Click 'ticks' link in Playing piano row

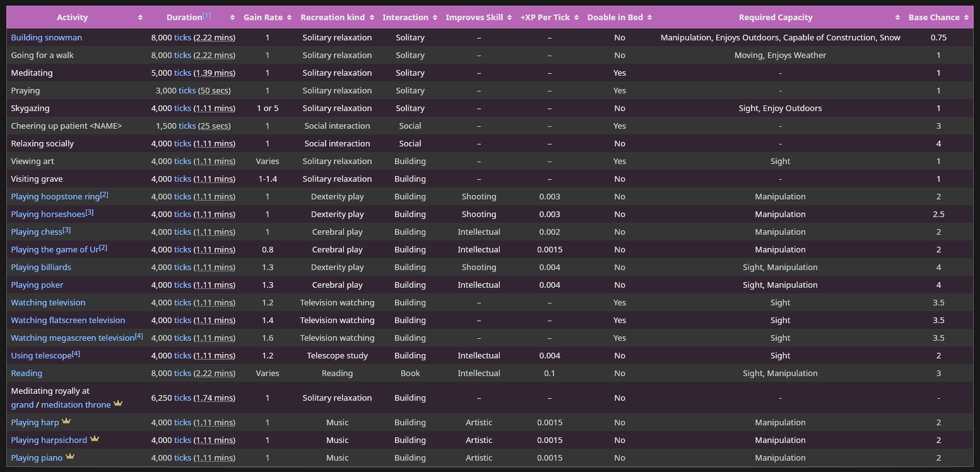click(182, 458)
